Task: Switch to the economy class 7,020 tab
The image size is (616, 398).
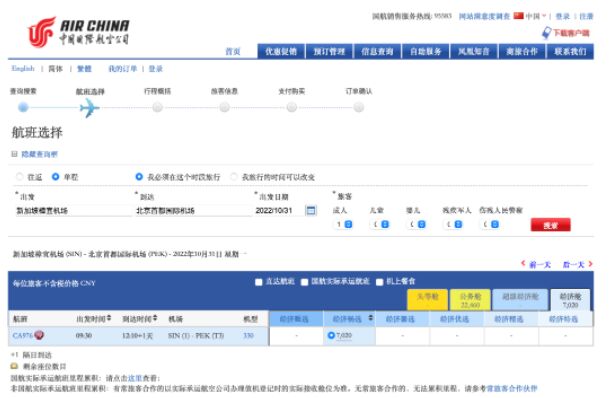Action: (x=570, y=300)
